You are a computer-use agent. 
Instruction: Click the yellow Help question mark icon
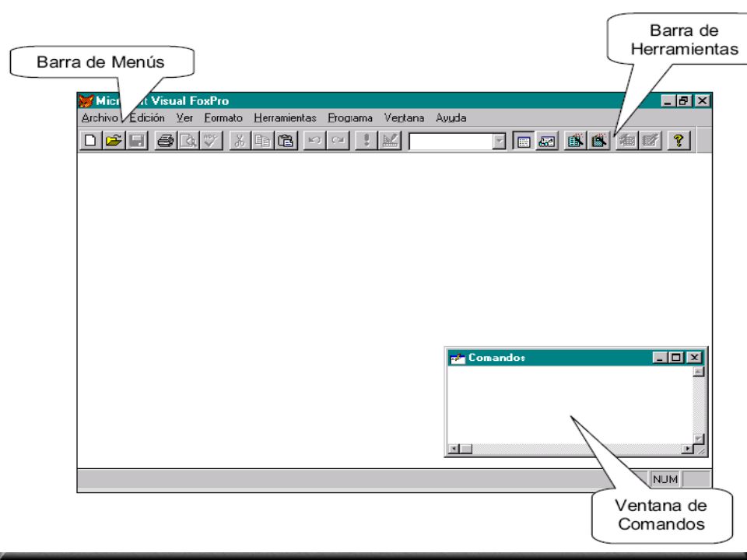679,141
